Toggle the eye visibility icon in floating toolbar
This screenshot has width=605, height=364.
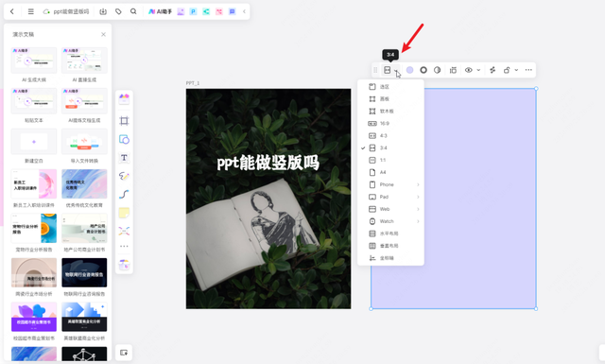(x=469, y=70)
